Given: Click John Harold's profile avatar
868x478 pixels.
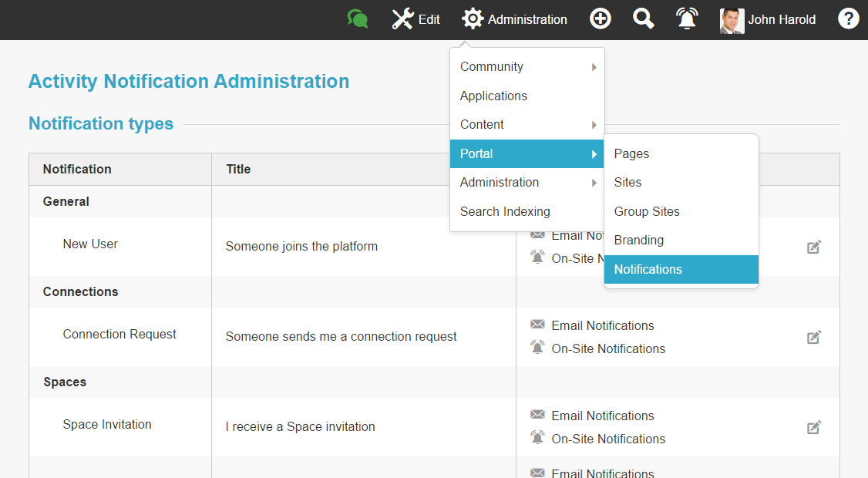Looking at the screenshot, I should [731, 19].
